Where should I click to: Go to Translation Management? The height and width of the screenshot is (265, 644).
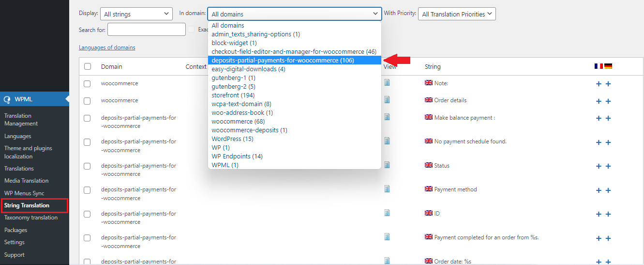point(21,120)
